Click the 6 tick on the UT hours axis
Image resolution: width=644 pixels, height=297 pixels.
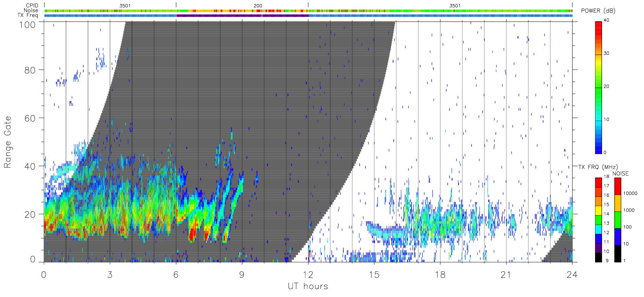click(x=176, y=275)
